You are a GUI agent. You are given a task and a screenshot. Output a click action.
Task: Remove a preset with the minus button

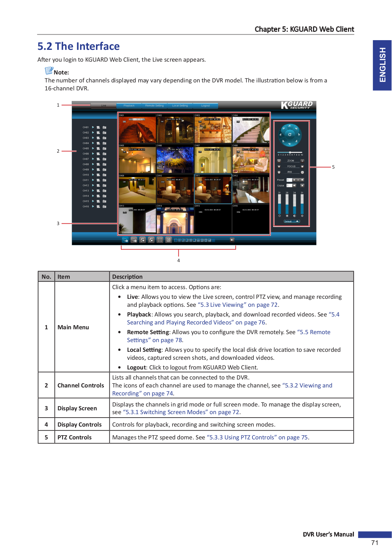pos(298,180)
